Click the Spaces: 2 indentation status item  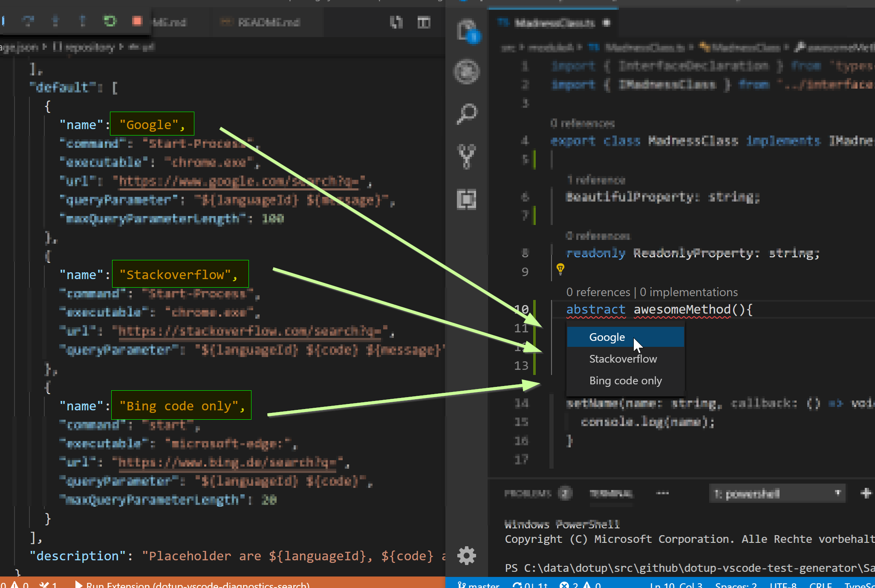click(x=736, y=585)
